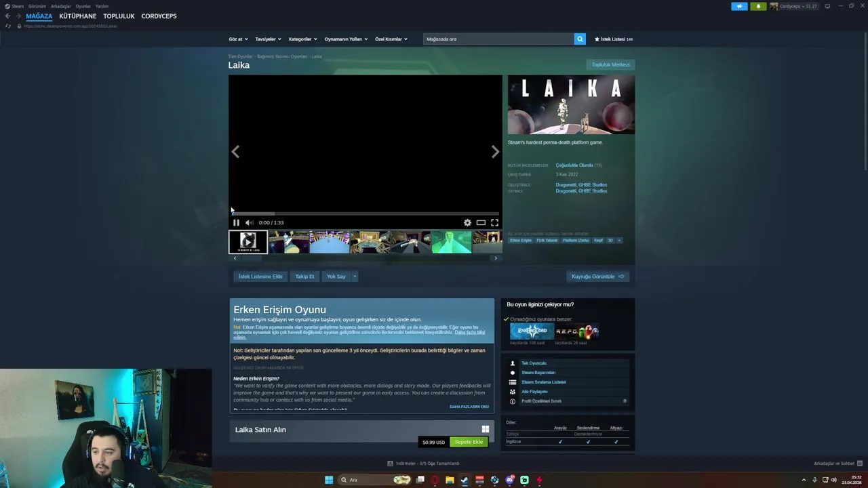Go forward with the navigation forward arrow
This screenshot has width=868, height=488.
pyautogui.click(x=18, y=16)
